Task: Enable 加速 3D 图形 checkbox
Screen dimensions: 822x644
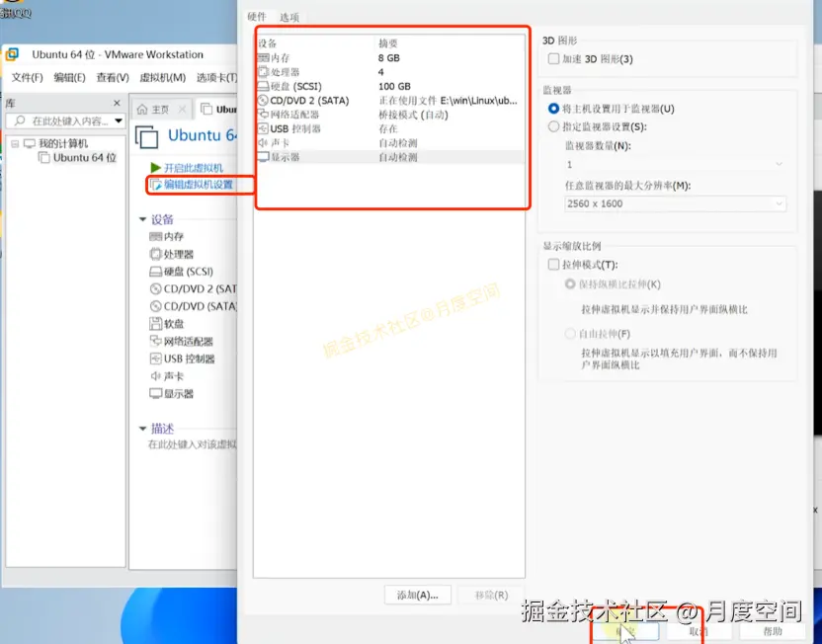Action: click(x=553, y=58)
